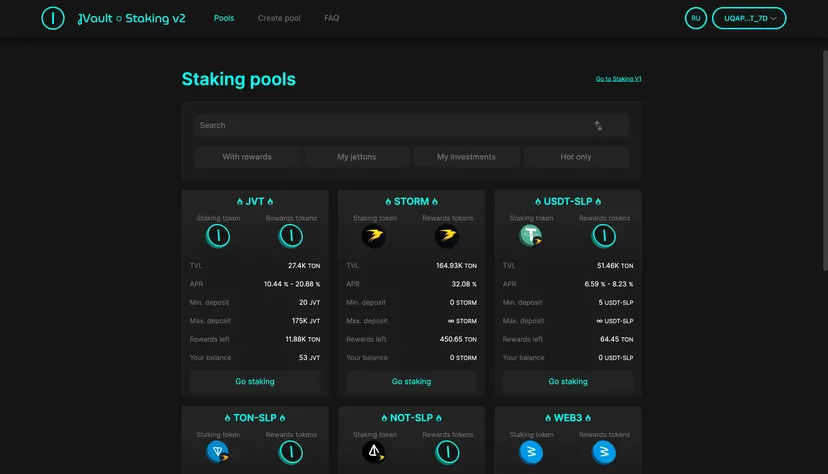Click NOT-SLP staking token icon

coord(374,452)
